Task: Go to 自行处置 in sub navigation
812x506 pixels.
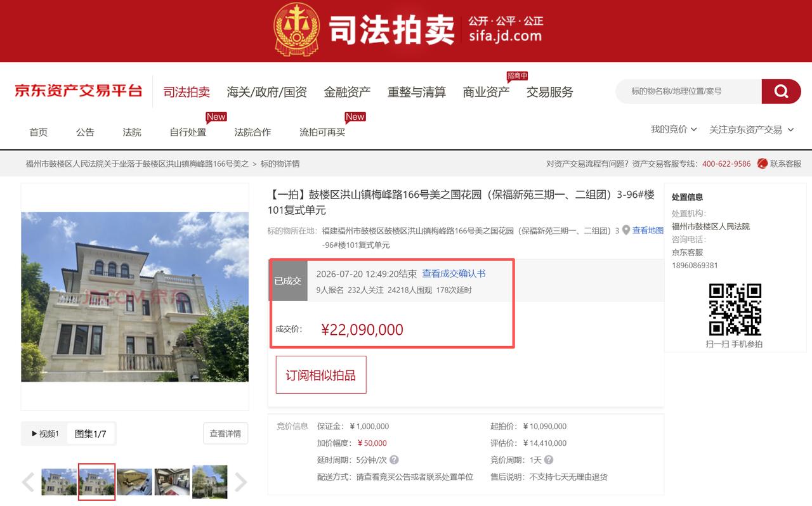Action: tap(188, 132)
